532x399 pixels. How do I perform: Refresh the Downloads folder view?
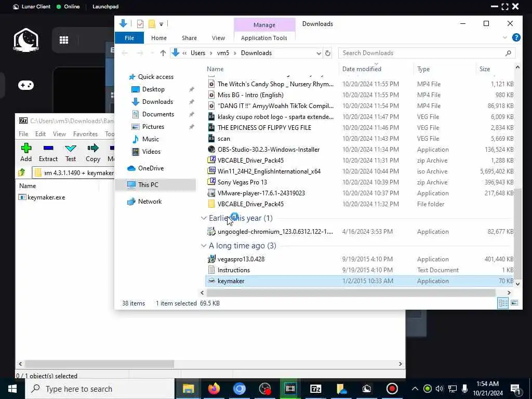[327, 53]
